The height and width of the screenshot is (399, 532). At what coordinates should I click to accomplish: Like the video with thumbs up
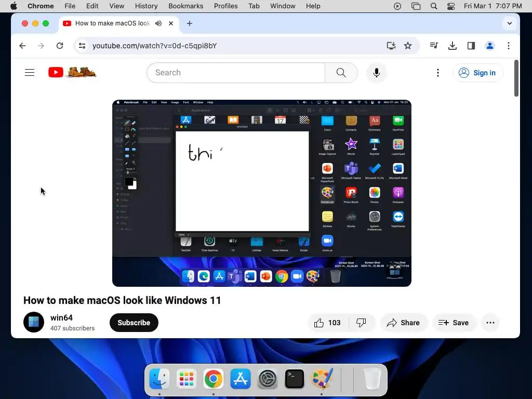pyautogui.click(x=327, y=323)
